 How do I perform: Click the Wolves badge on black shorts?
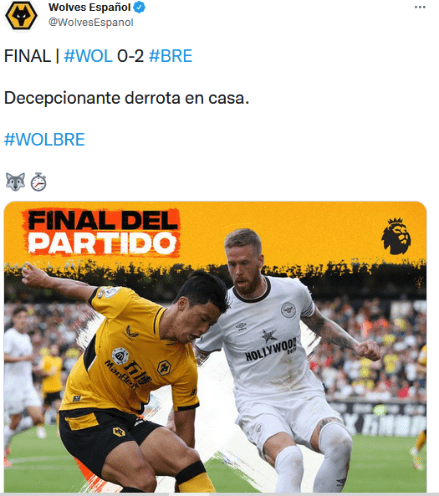pyautogui.click(x=119, y=432)
